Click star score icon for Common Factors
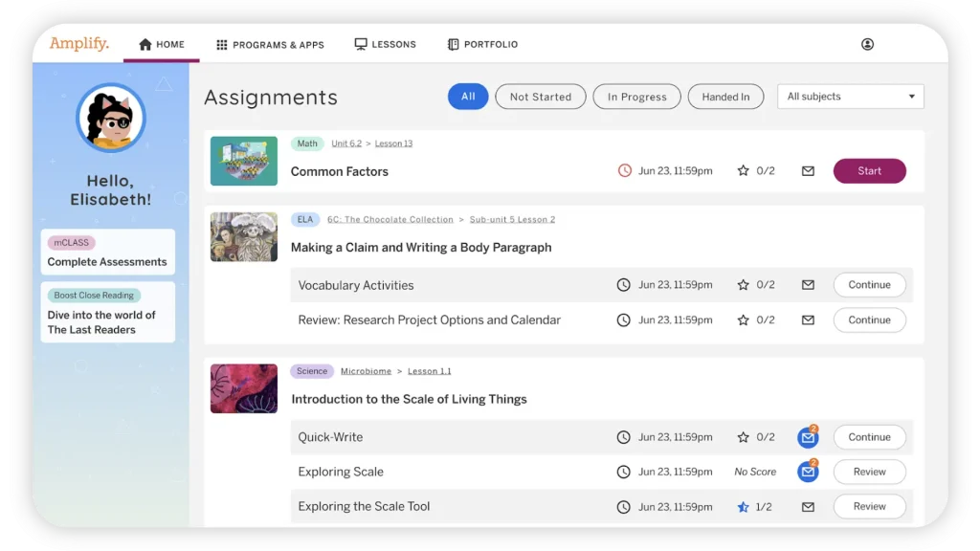 point(743,170)
